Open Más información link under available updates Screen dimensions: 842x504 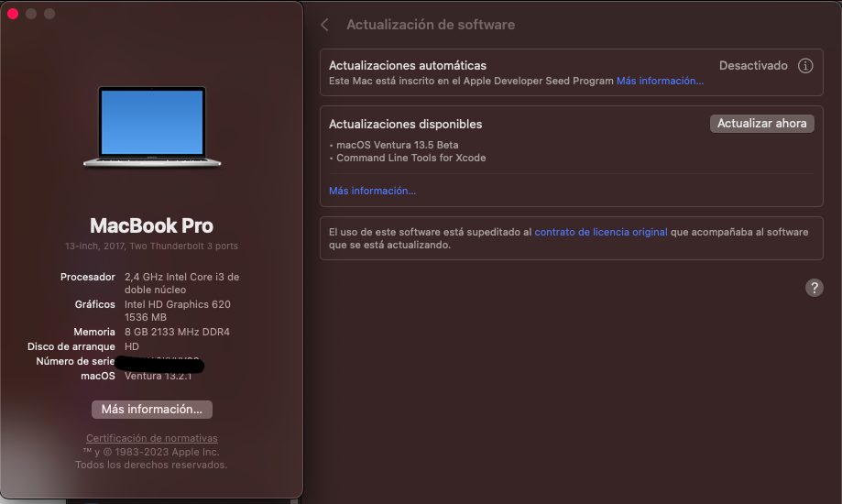pyautogui.click(x=372, y=191)
